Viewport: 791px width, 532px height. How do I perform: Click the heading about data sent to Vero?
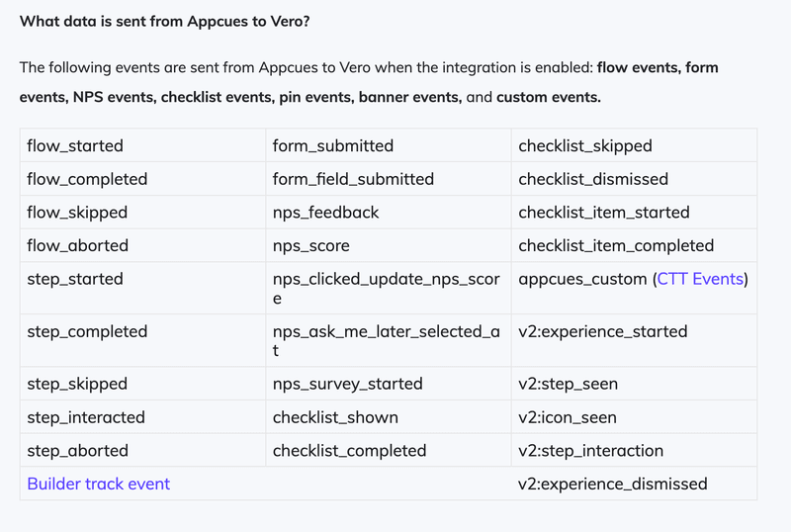tap(164, 21)
